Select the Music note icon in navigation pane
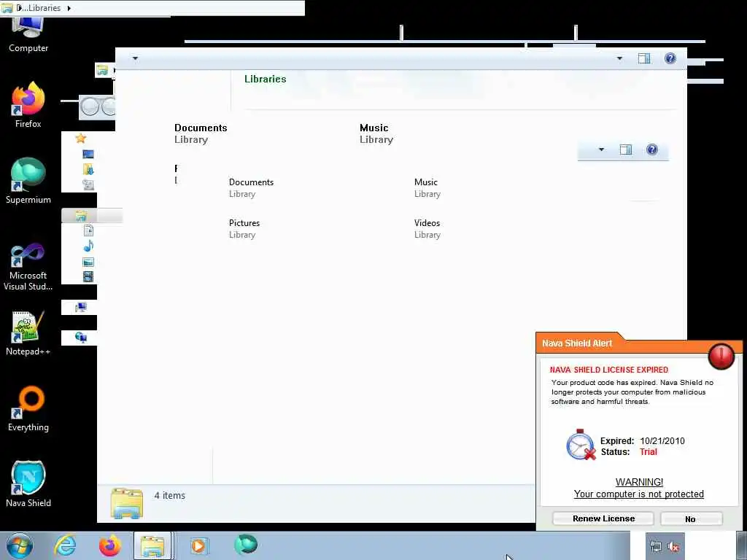Screen dimensions: 747x560 click(x=88, y=246)
